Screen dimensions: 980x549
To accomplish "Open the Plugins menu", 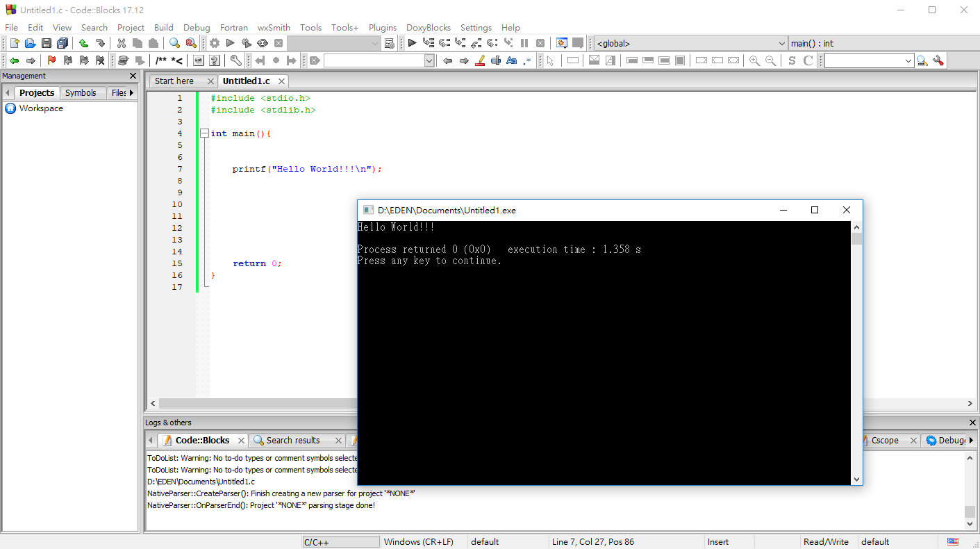I will pyautogui.click(x=383, y=27).
